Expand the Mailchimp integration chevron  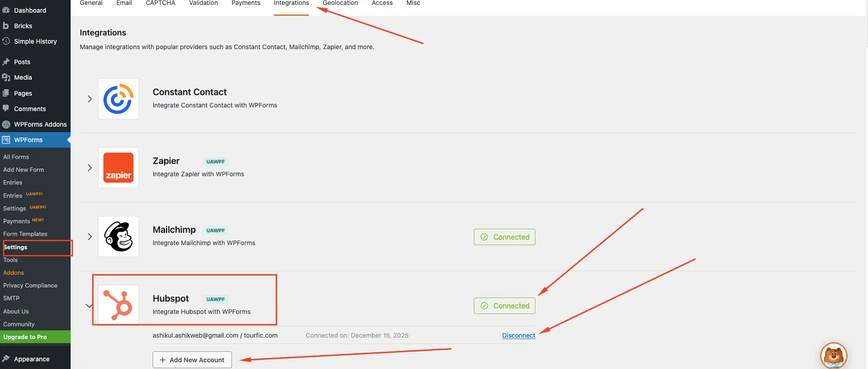90,237
